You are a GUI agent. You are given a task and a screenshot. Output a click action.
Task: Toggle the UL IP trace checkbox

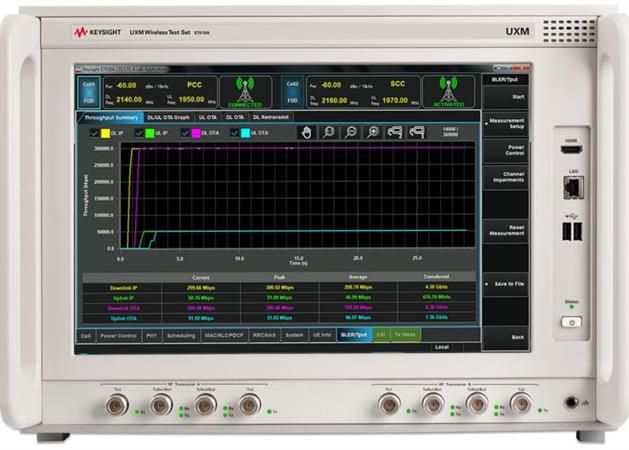point(139,133)
